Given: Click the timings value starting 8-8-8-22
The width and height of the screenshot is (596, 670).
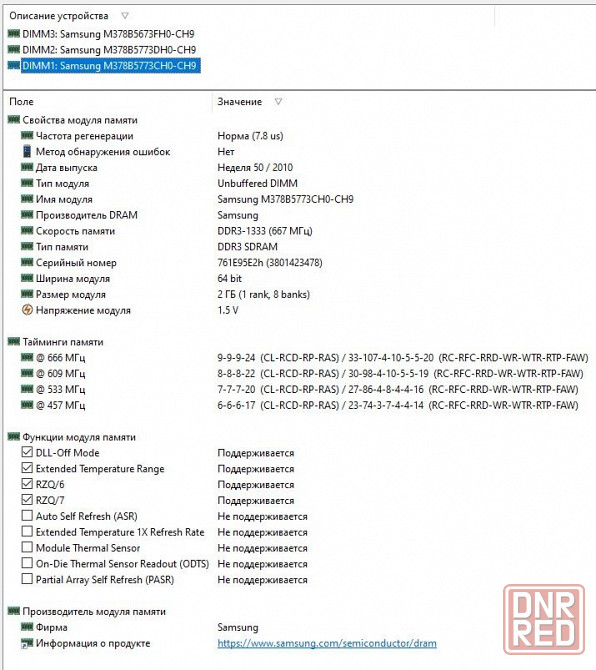Looking at the screenshot, I should tap(400, 373).
